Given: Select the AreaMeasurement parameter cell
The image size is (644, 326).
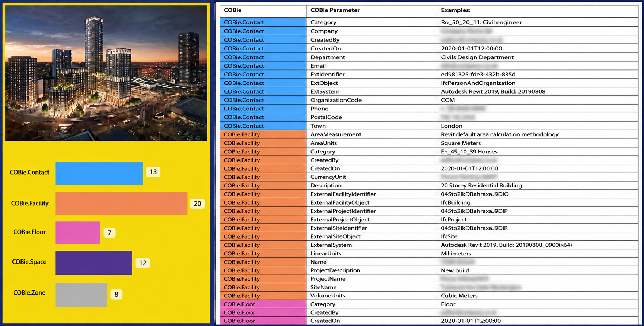Looking at the screenshot, I should (x=371, y=134).
